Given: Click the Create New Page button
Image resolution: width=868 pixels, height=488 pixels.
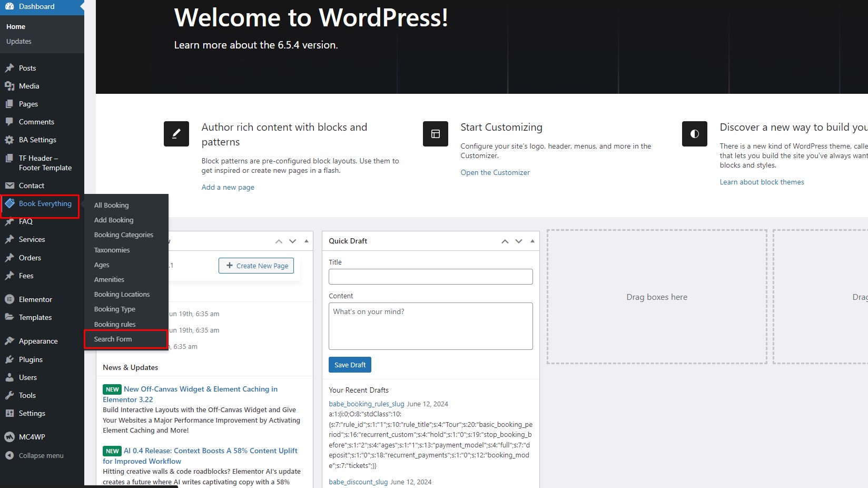Looking at the screenshot, I should point(257,266).
